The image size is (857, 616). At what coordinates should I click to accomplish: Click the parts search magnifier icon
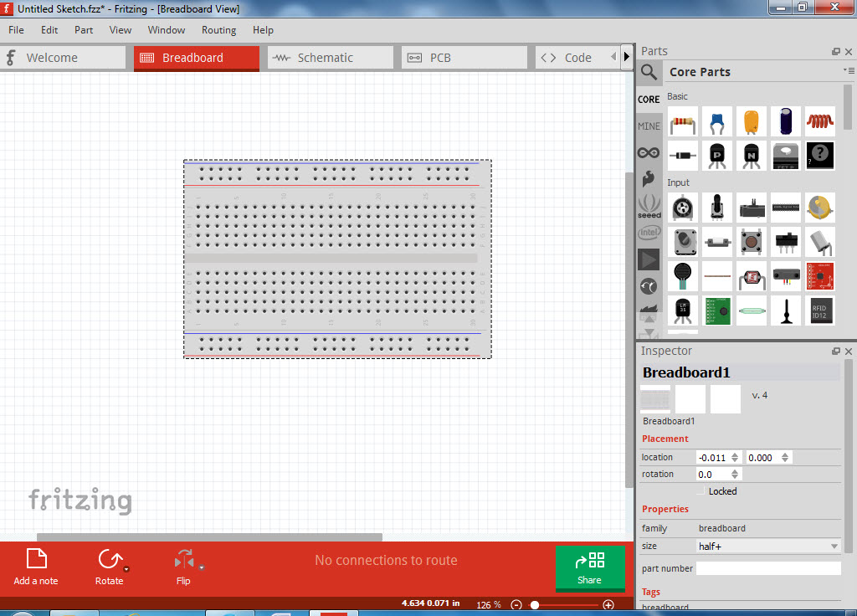649,72
